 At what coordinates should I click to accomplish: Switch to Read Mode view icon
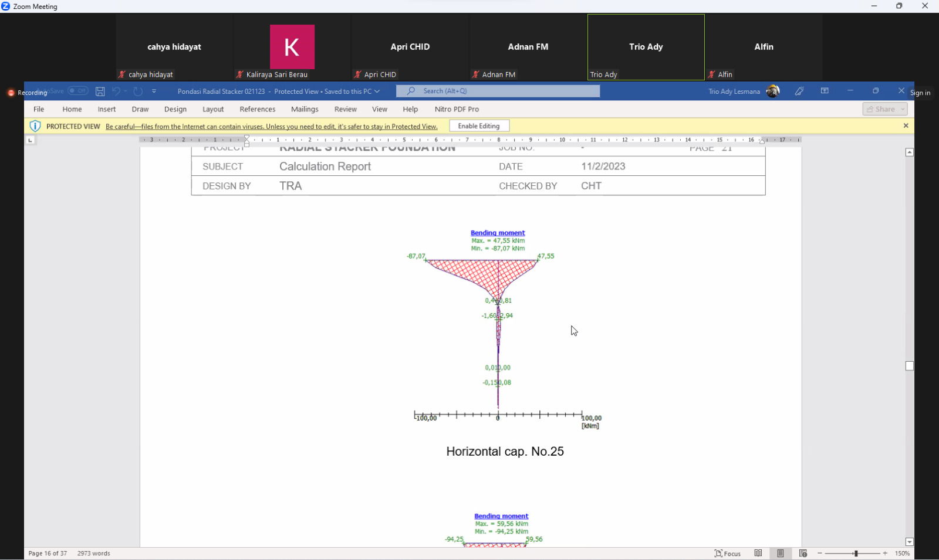[x=758, y=553]
